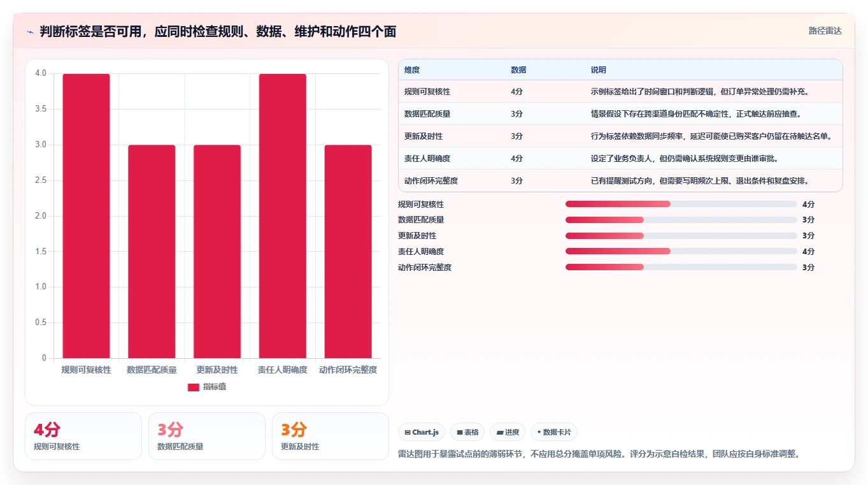The height and width of the screenshot is (485, 868).
Task: Click the 数据匹配质量 bar in the bar chart
Action: [x=152, y=252]
